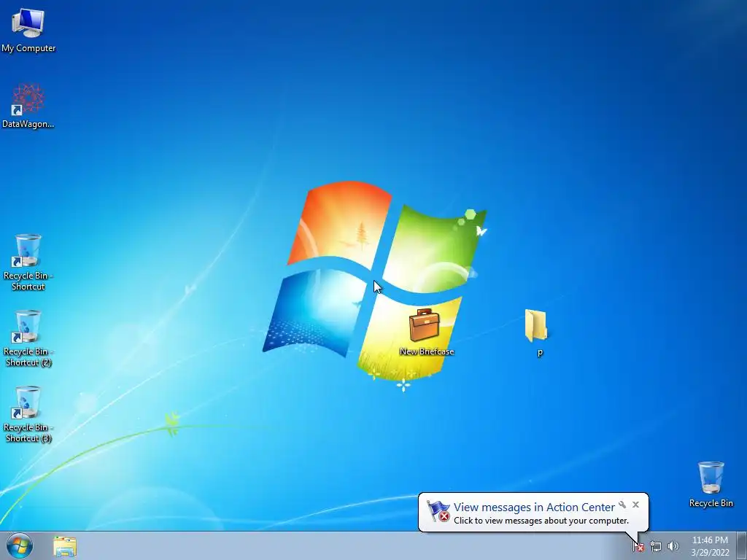Click the network tray icon
The width and height of the screenshot is (747, 560).
[x=656, y=546]
